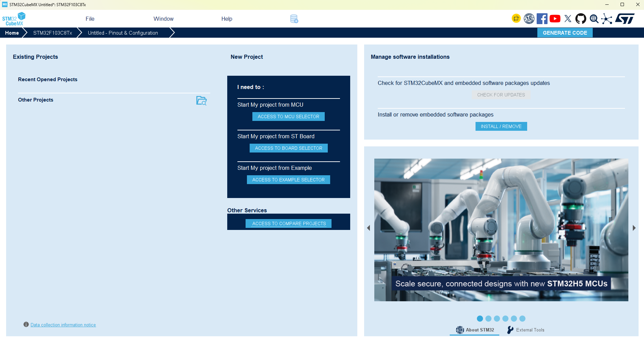This screenshot has height=341, width=644.
Task: Open the GitHub icon
Action: coord(581,19)
